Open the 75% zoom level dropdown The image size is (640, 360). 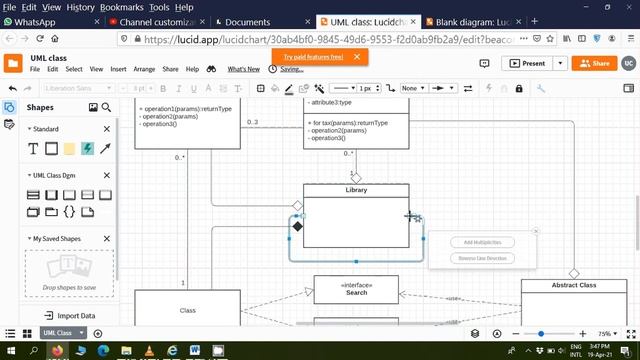(x=607, y=334)
